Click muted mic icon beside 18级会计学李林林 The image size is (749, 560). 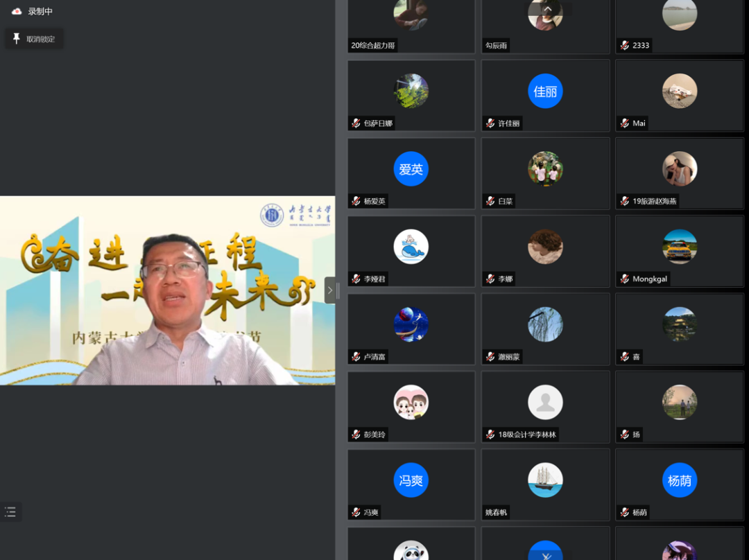click(490, 435)
